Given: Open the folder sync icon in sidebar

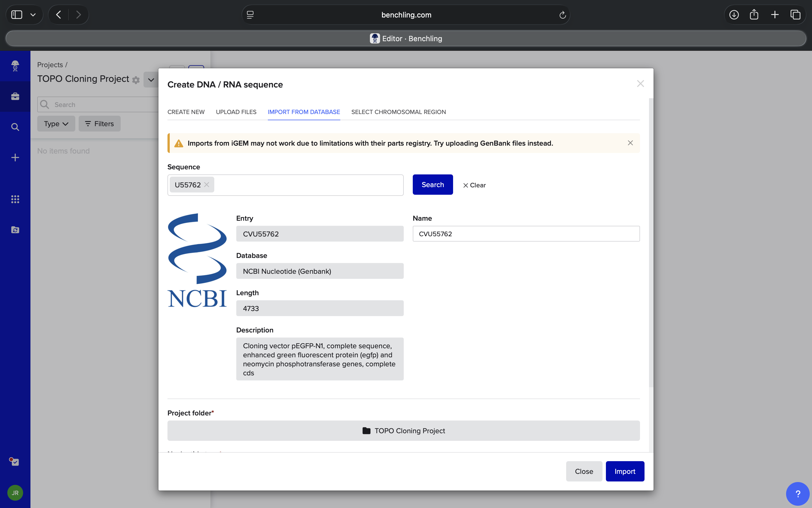Looking at the screenshot, I should coord(15,230).
